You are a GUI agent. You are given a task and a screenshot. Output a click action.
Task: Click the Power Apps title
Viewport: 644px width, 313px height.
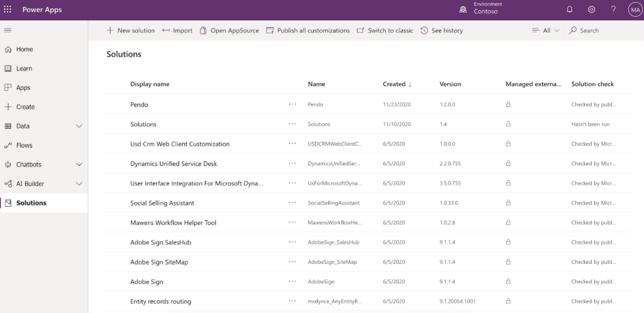pyautogui.click(x=42, y=10)
